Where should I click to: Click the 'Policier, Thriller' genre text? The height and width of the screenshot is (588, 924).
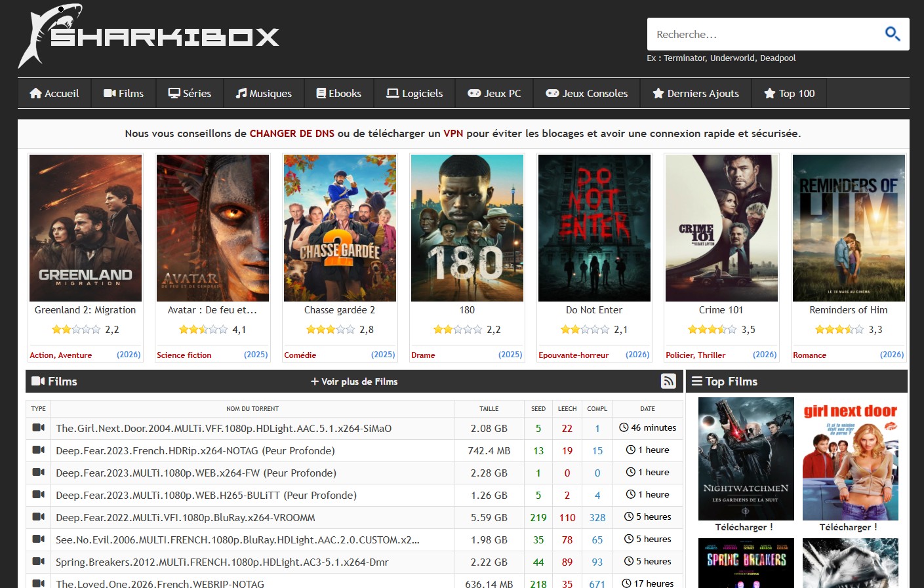click(696, 355)
